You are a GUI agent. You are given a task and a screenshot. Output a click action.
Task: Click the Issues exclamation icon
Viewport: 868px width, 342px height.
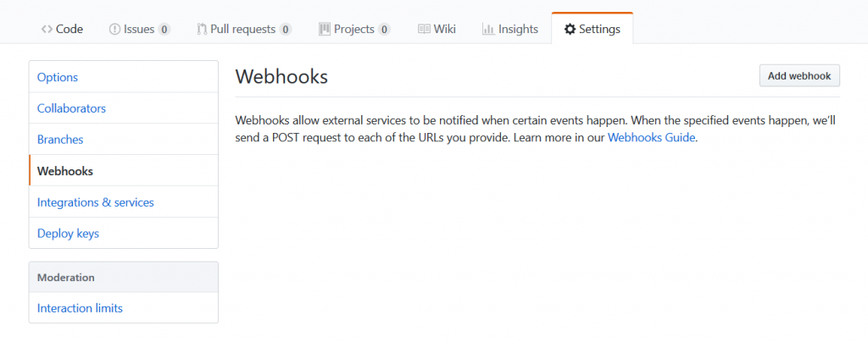(114, 30)
